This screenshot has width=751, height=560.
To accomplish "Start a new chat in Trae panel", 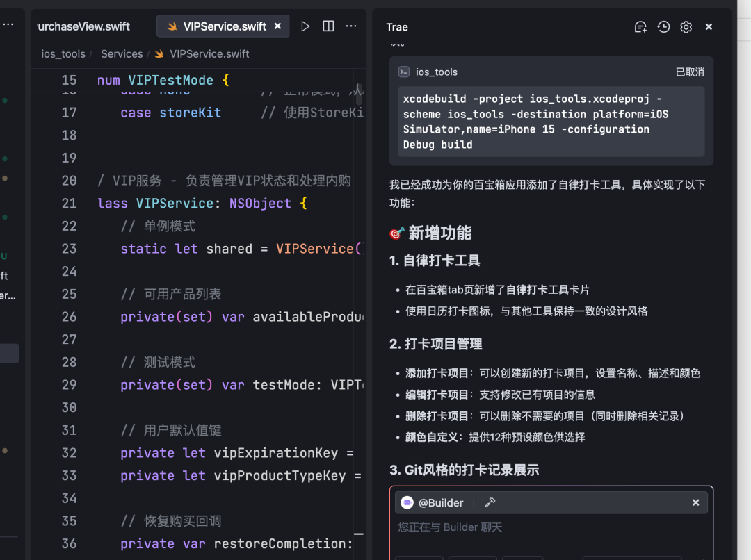I will coord(640,27).
